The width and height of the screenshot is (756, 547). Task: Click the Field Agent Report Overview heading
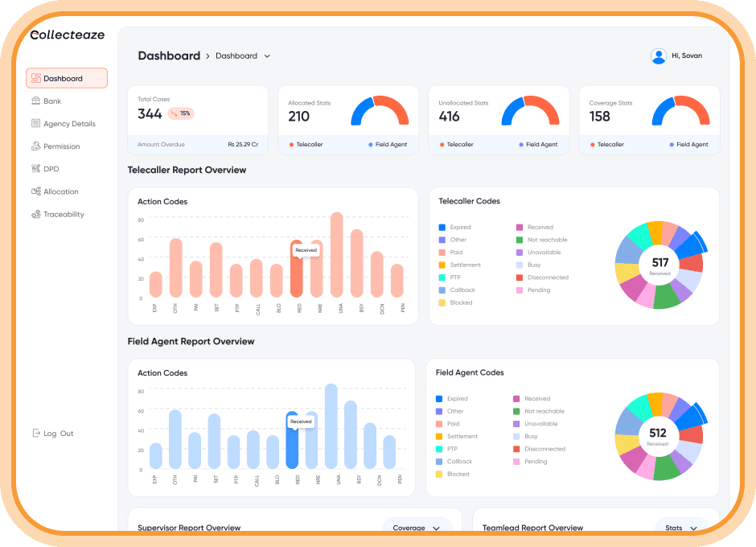pyautogui.click(x=191, y=341)
